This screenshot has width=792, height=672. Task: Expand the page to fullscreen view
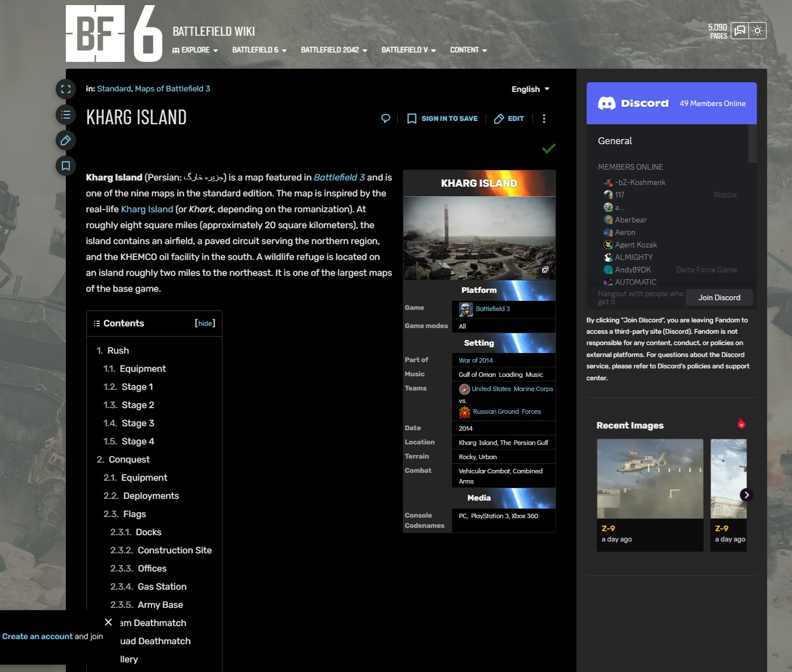pos(66,89)
